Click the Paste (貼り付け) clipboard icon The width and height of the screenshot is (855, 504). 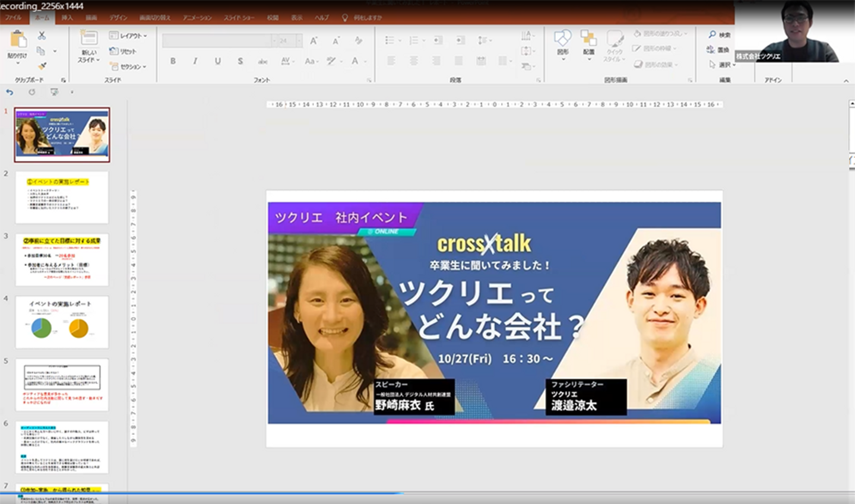tap(18, 40)
